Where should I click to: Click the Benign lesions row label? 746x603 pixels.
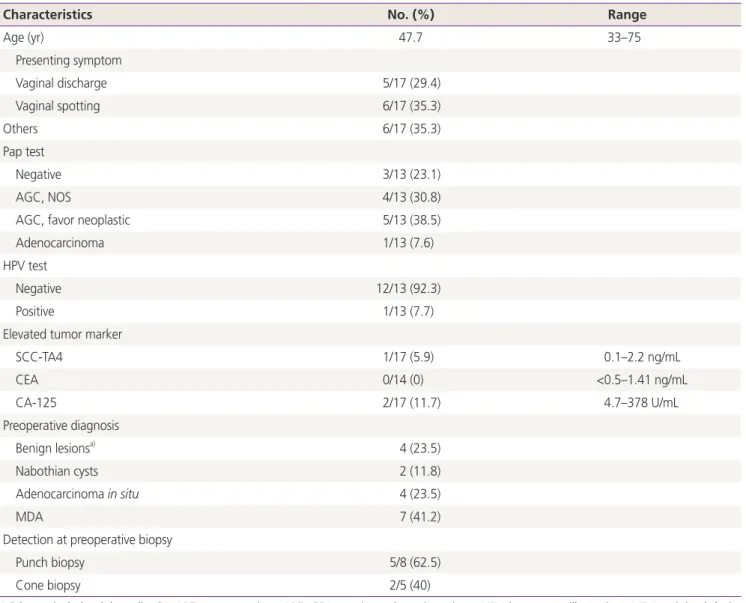pos(55,448)
